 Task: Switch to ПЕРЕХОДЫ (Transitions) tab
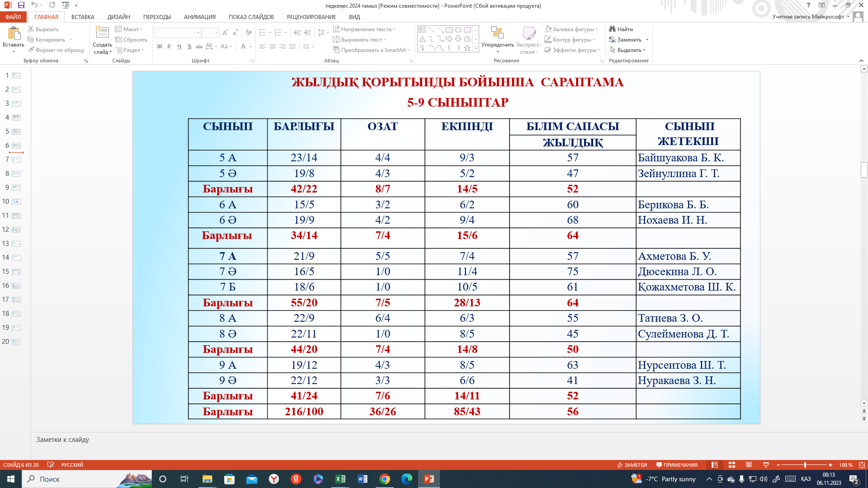click(x=157, y=17)
